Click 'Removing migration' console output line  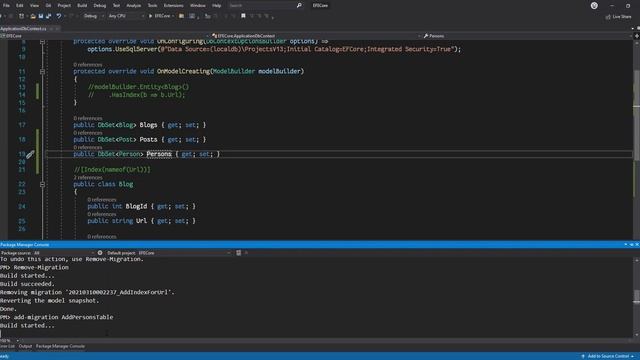87,292
